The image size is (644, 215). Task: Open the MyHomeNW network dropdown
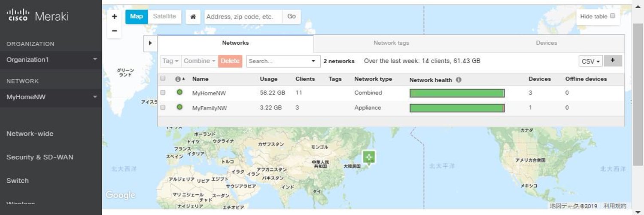click(x=51, y=97)
